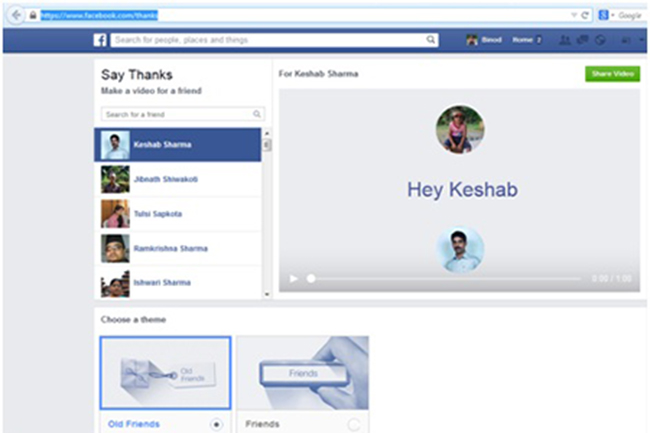Open the messages icon in header
Viewport: 650px width, 433px height.
point(582,40)
